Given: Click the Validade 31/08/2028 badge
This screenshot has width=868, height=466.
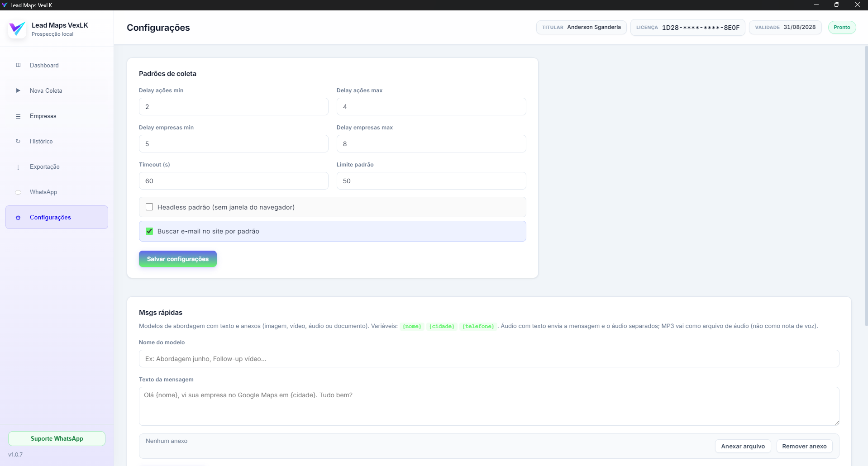Looking at the screenshot, I should click(x=785, y=27).
